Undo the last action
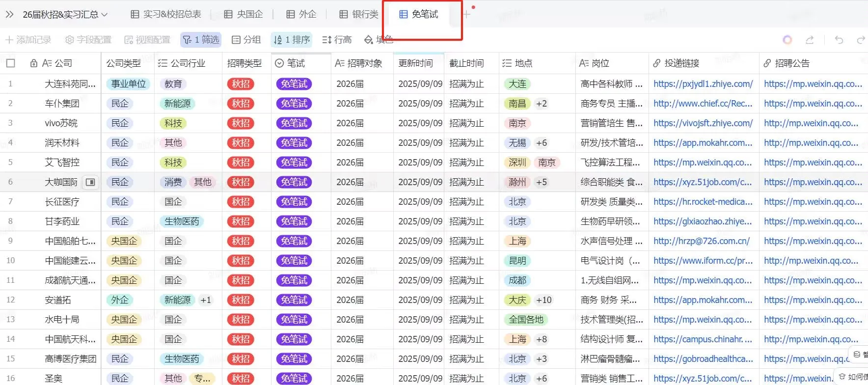Viewport: 868px width, 385px height. point(839,40)
